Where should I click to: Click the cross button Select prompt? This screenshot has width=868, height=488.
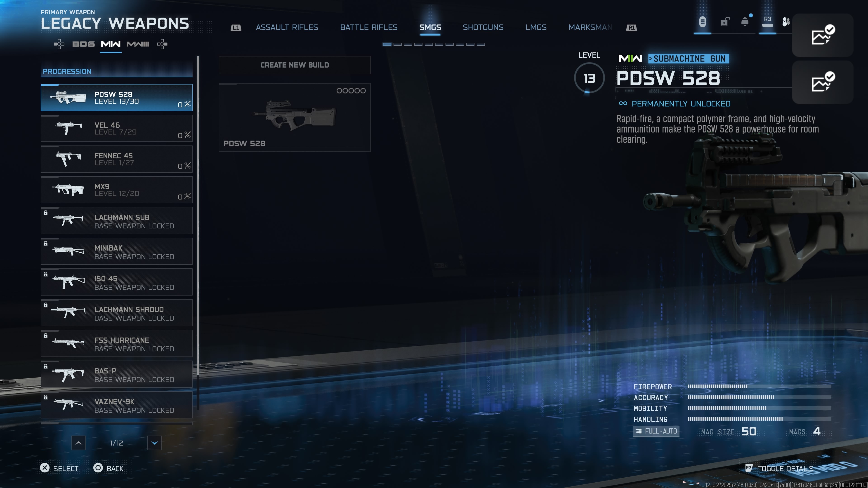(59, 468)
